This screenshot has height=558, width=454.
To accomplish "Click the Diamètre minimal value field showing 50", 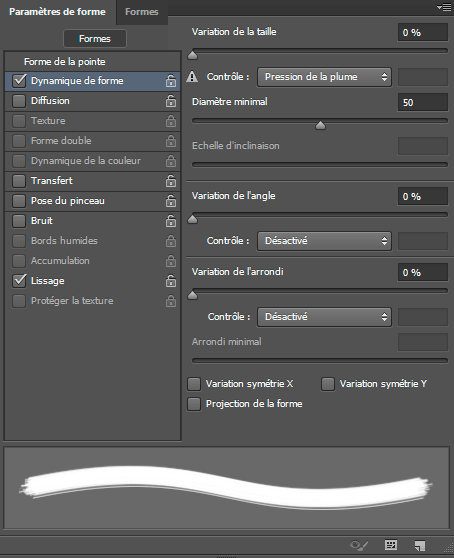I will (423, 102).
